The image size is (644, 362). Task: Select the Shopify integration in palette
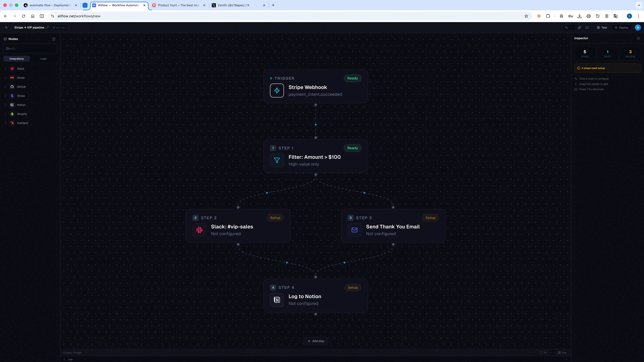point(30,114)
